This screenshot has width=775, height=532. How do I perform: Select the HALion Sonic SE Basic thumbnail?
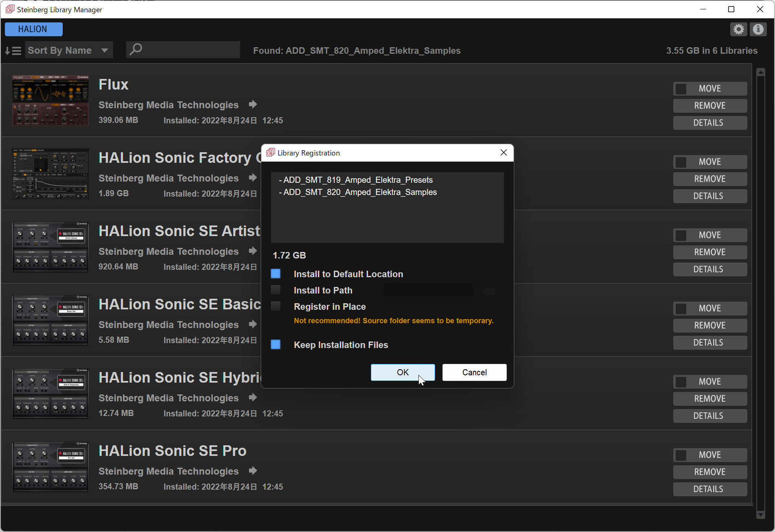(50, 320)
